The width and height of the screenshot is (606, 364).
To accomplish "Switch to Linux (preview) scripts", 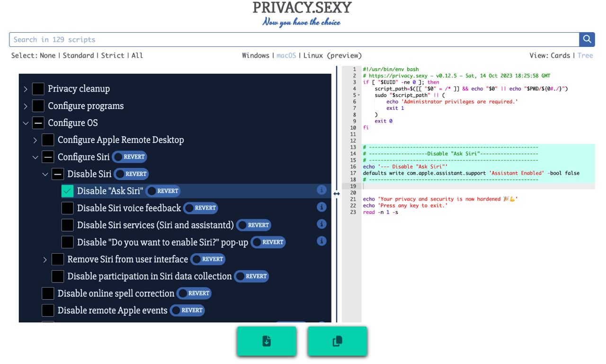I will 332,55.
